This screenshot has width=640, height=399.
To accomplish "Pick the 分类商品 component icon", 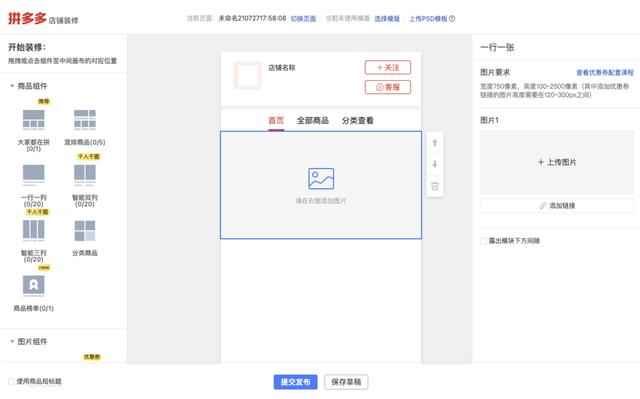I will [85, 231].
